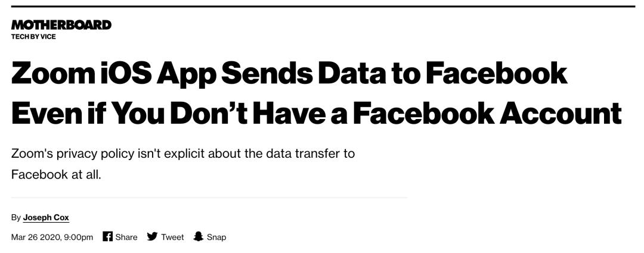
Task: Click the thick black rule above Motherboard
Action: pos(323,7)
